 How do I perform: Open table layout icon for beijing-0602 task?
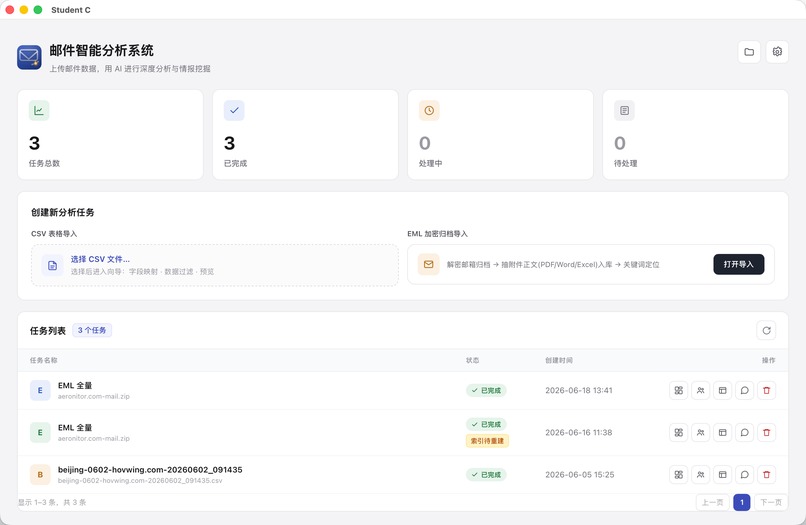point(722,475)
